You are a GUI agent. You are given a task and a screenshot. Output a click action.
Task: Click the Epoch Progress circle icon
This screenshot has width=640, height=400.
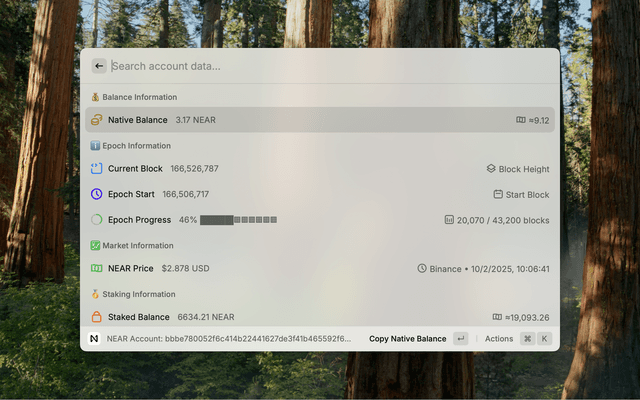[x=97, y=219]
